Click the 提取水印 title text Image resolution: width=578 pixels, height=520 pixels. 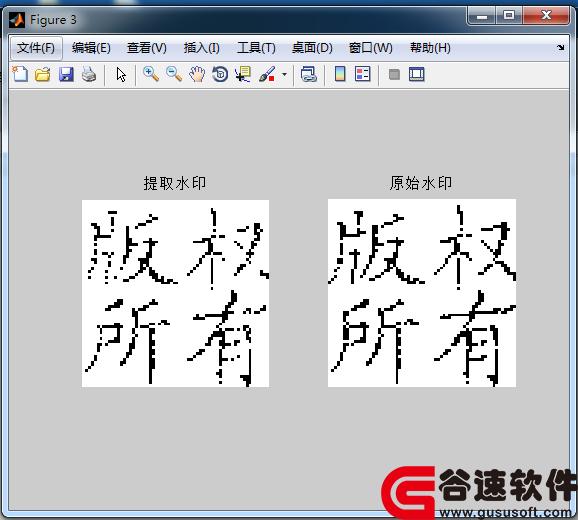[175, 183]
